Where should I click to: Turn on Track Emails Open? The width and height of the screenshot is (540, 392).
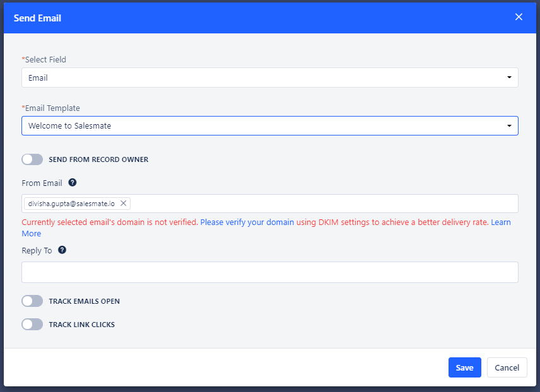pos(32,301)
